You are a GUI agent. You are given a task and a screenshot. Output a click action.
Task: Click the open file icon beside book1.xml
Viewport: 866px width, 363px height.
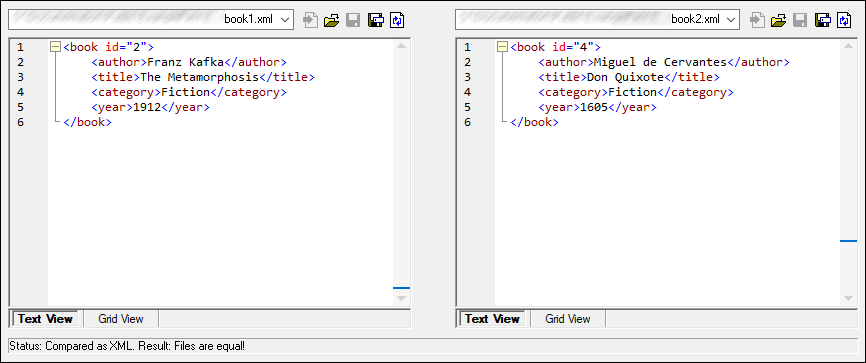click(x=331, y=20)
